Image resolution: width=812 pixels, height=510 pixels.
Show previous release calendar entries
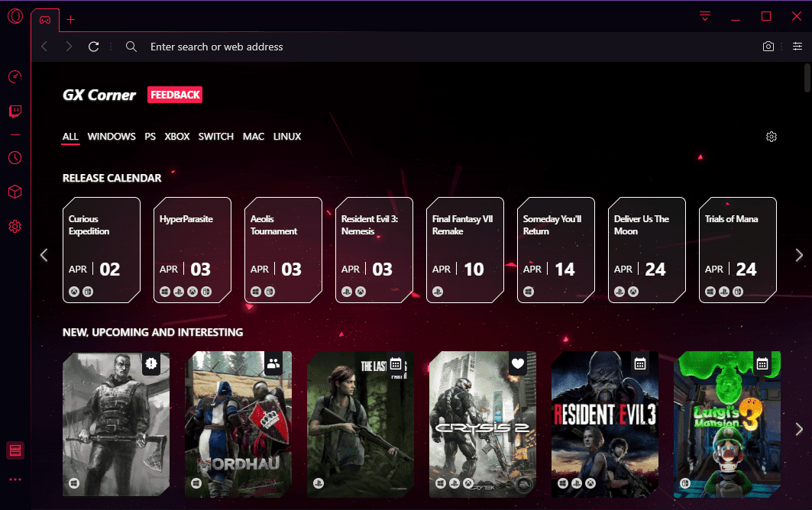click(44, 255)
